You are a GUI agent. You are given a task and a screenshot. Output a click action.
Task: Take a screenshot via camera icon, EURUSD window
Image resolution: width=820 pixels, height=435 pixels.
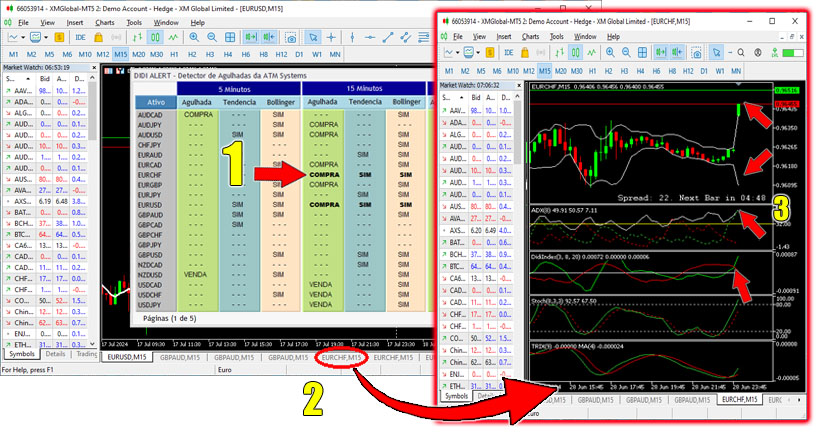tap(291, 38)
